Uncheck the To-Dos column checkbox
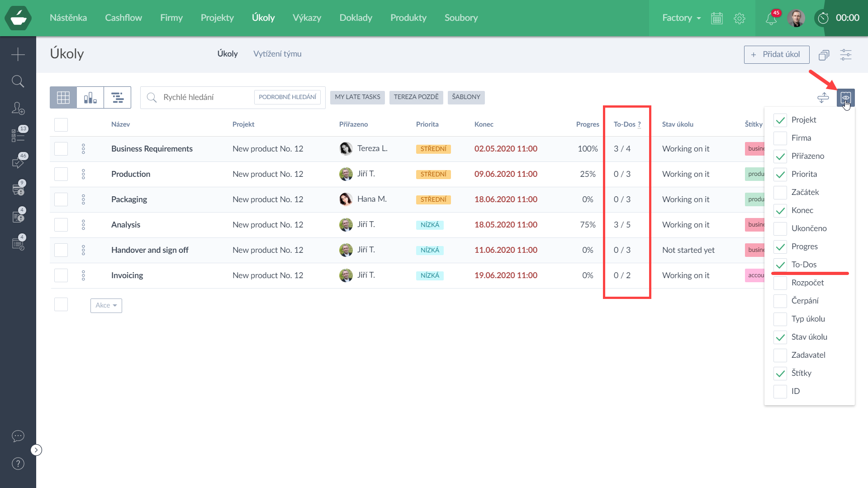868x488 pixels. (780, 265)
